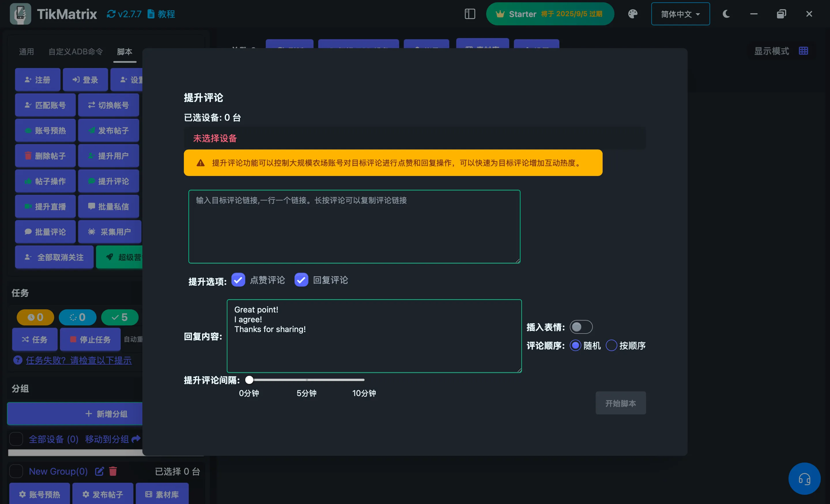
Task: Switch to the 自定义ADB命令 tab
Action: (x=76, y=52)
